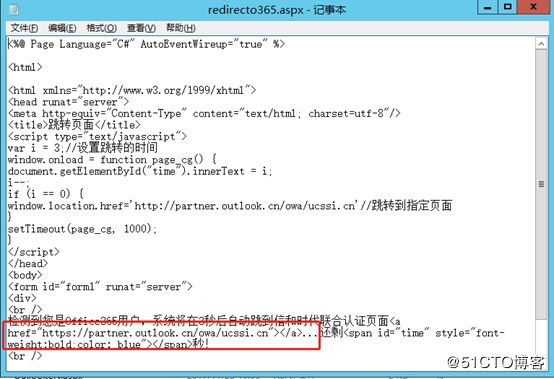Click the 'i--;' line

pyautogui.click(x=19, y=183)
